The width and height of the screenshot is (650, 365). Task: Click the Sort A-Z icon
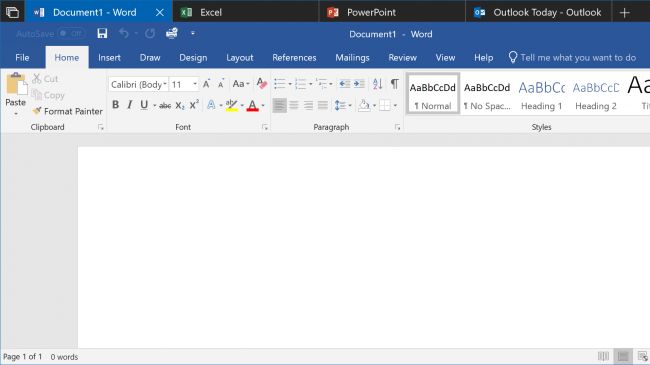click(377, 84)
